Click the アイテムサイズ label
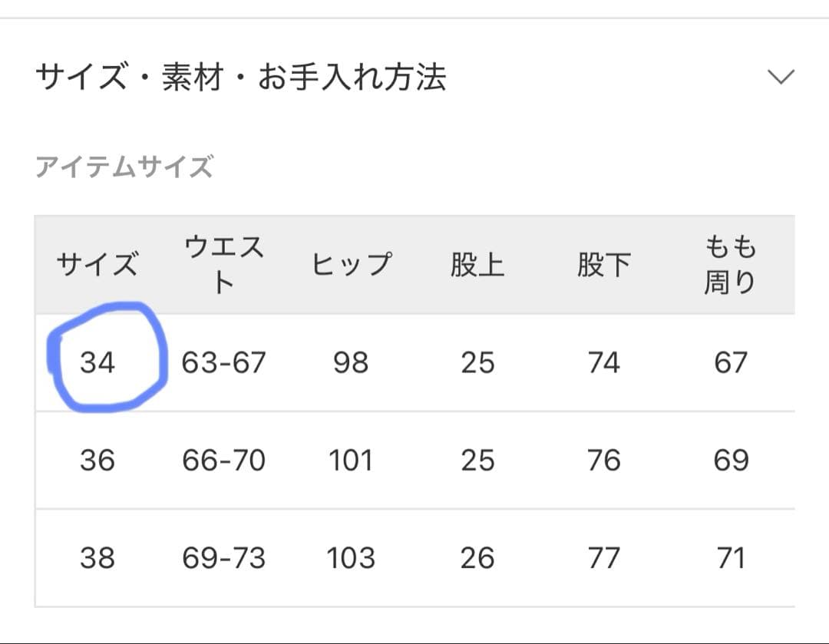This screenshot has width=829, height=644. click(124, 167)
